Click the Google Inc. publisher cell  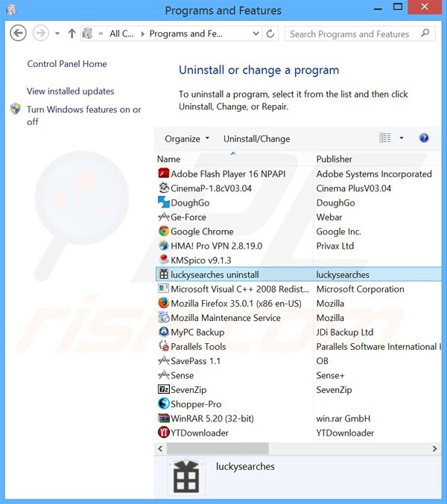click(339, 232)
